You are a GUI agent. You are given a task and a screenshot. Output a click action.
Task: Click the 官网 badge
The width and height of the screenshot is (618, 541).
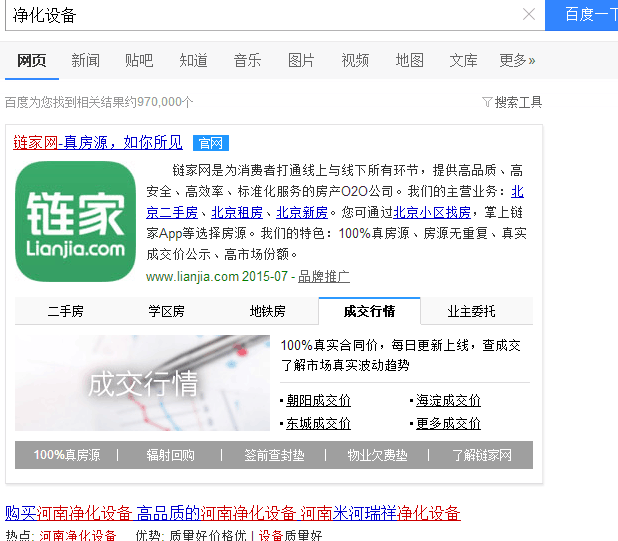click(211, 143)
